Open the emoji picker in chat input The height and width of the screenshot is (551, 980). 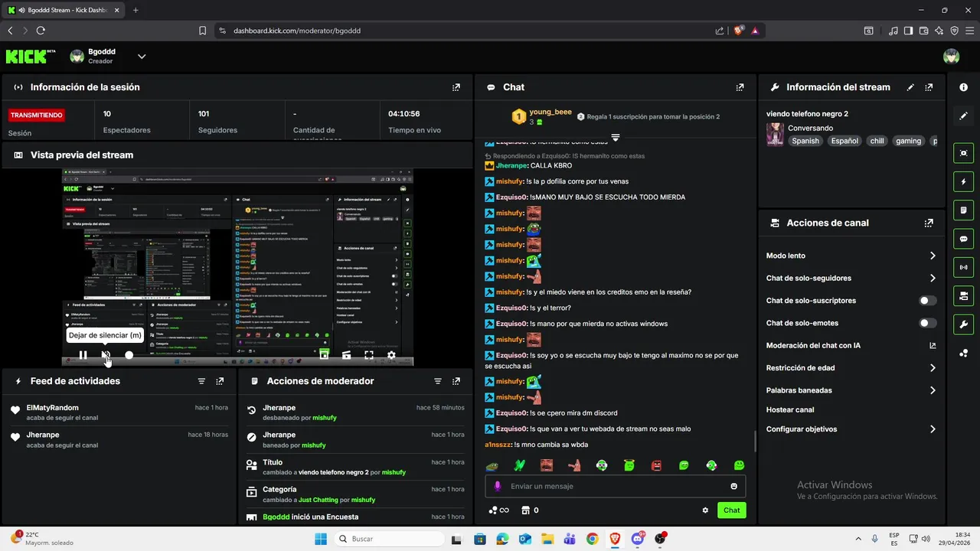[733, 486]
